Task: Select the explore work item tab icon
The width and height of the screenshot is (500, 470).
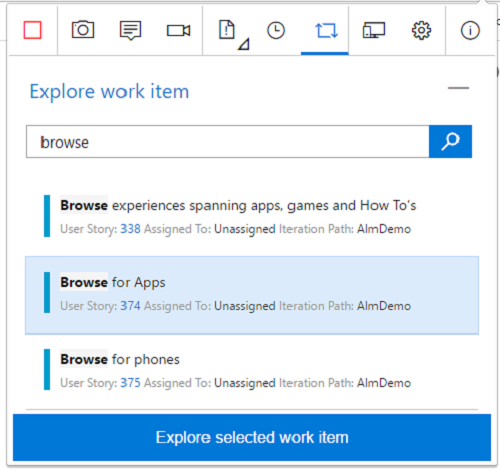Action: [326, 30]
